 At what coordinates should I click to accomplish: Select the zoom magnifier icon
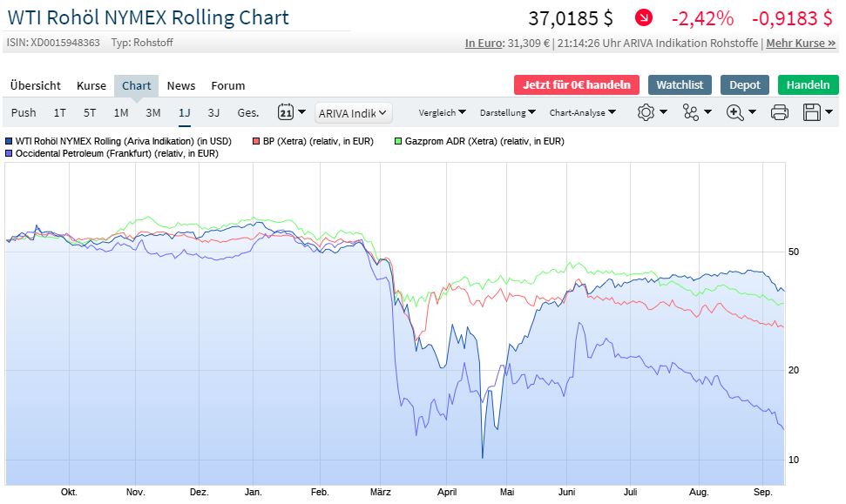pyautogui.click(x=733, y=112)
